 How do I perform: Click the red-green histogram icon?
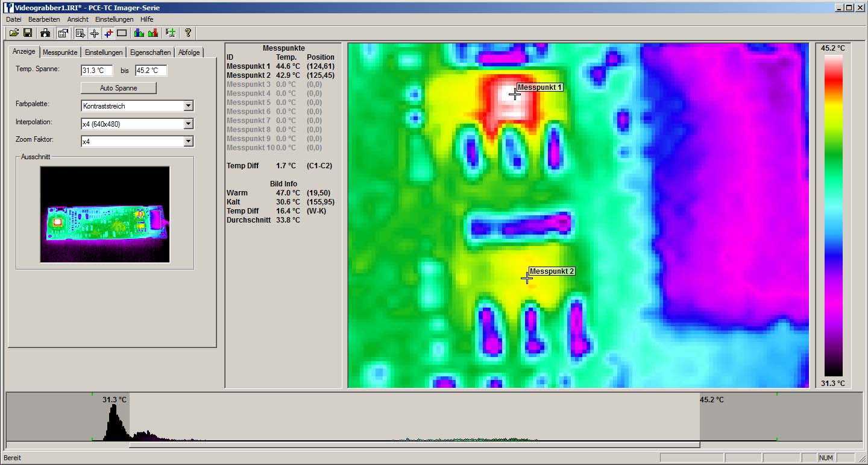click(x=153, y=33)
